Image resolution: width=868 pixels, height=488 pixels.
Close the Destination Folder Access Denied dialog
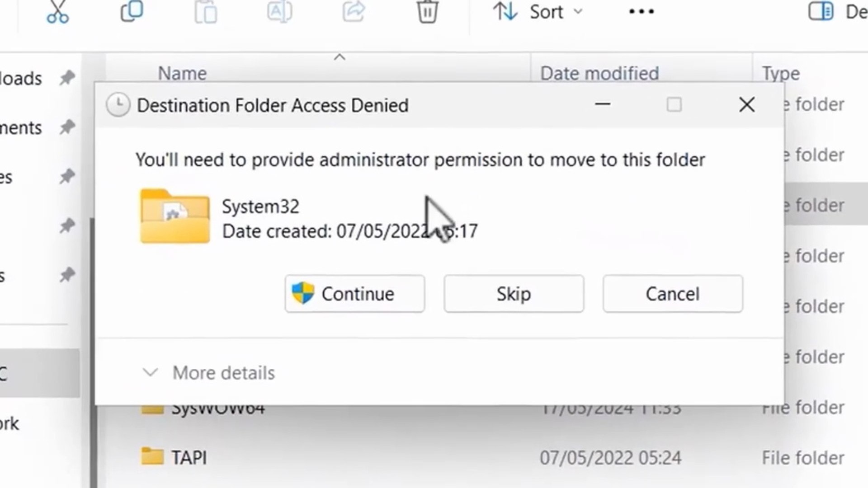point(747,105)
